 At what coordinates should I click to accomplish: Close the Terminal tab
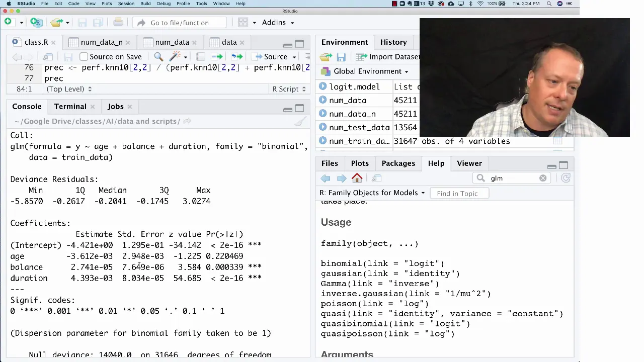tap(92, 107)
